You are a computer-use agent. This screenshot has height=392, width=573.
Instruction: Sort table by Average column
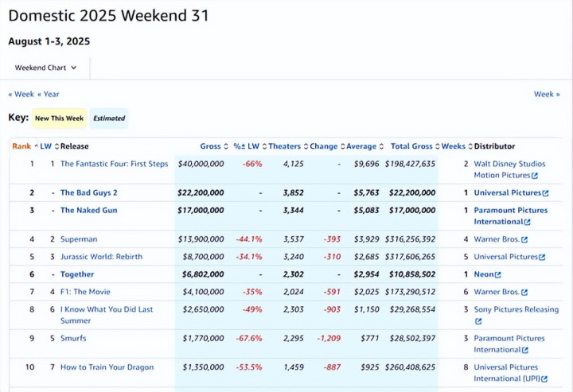(364, 146)
